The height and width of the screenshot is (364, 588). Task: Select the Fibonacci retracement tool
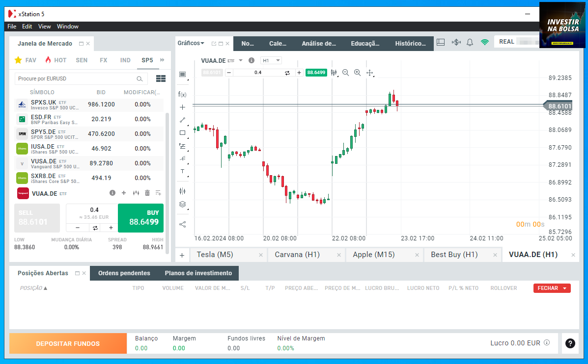182,146
